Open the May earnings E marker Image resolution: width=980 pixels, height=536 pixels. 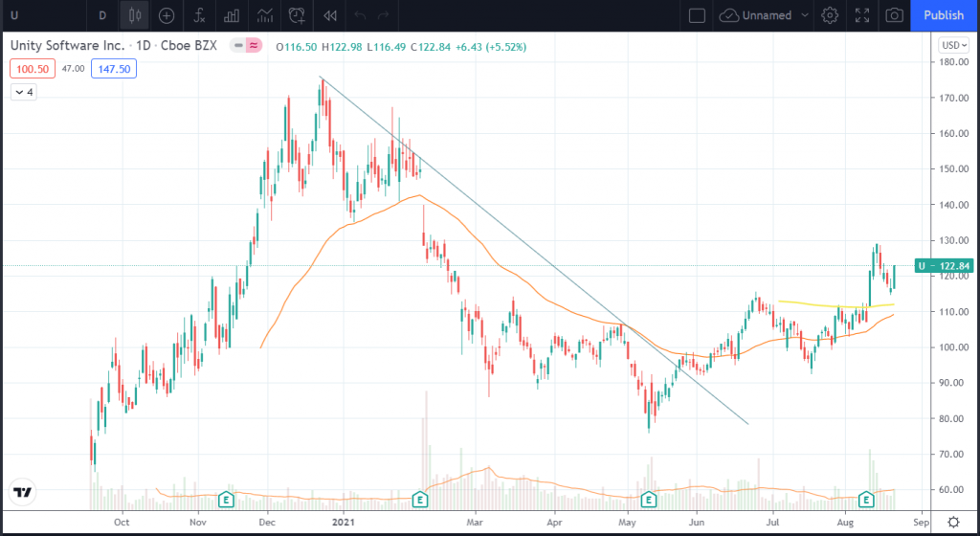pyautogui.click(x=649, y=500)
